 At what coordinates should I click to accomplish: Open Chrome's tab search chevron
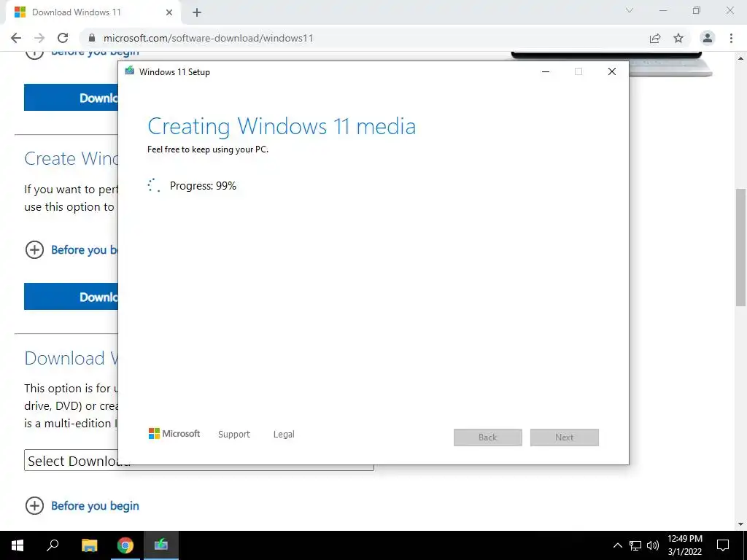coord(630,10)
